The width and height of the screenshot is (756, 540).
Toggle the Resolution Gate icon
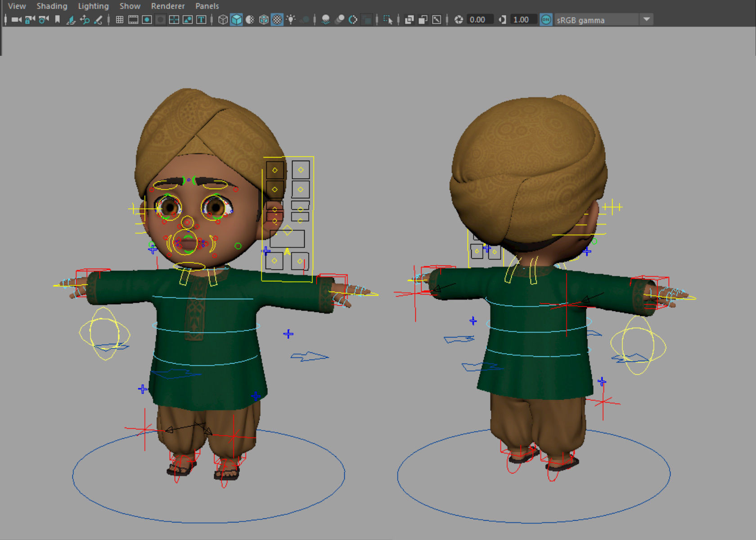(147, 19)
